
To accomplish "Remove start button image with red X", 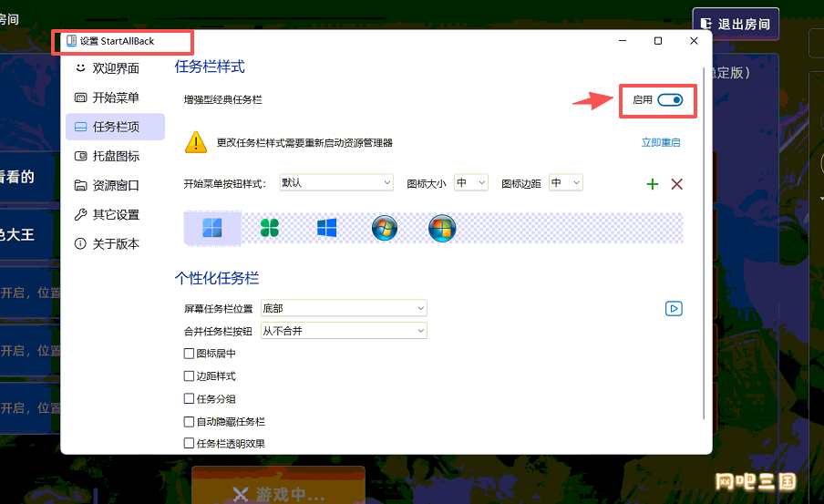I will coord(677,184).
